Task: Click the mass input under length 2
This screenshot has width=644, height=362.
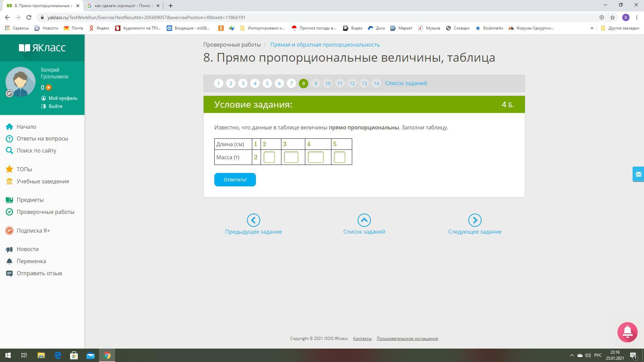Action: tap(269, 157)
